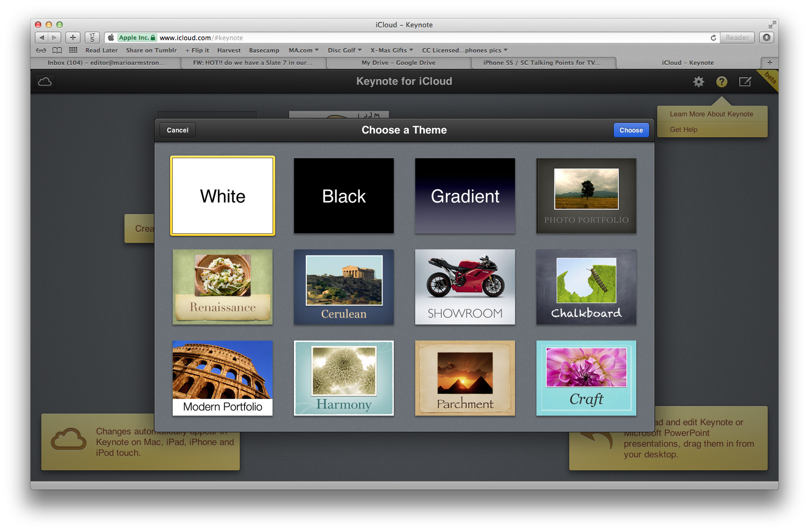This screenshot has width=809, height=532.
Task: Pick the Renaissance theme
Action: pos(223,287)
